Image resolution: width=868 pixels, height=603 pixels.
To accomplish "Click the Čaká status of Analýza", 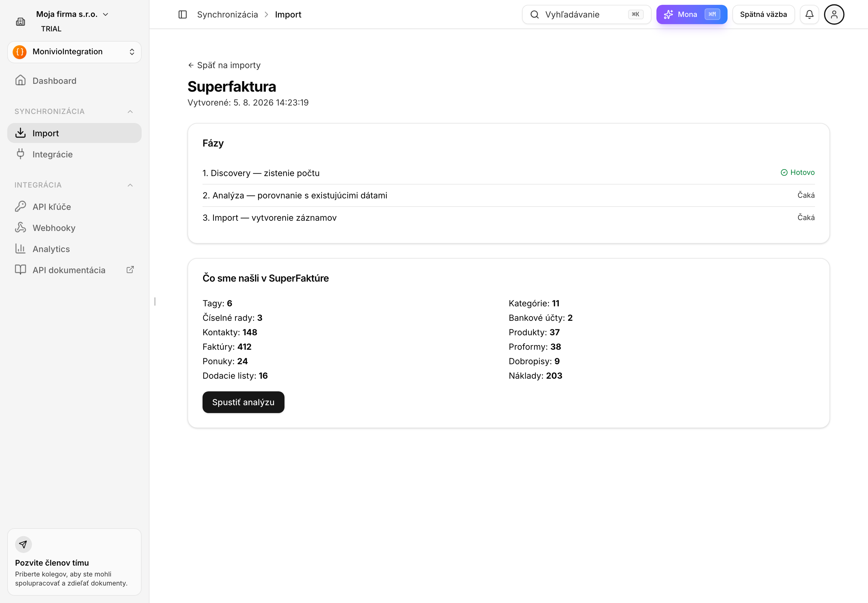I will [806, 195].
